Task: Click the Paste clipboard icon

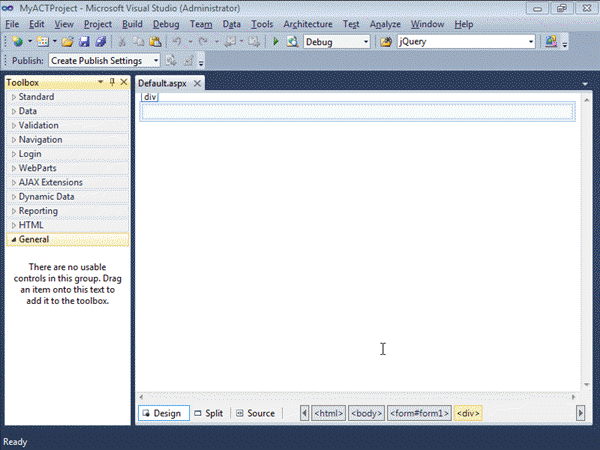Action: (155, 41)
